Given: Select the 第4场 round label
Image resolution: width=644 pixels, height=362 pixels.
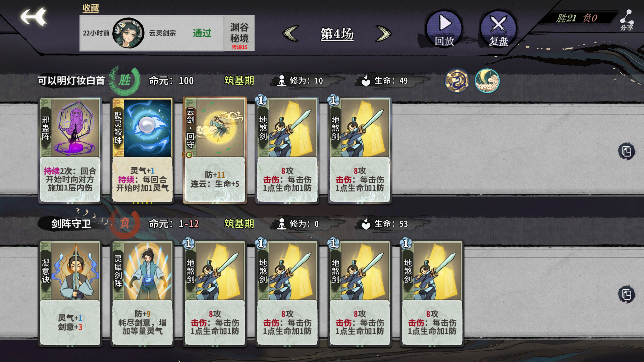Looking at the screenshot, I should 337,34.
